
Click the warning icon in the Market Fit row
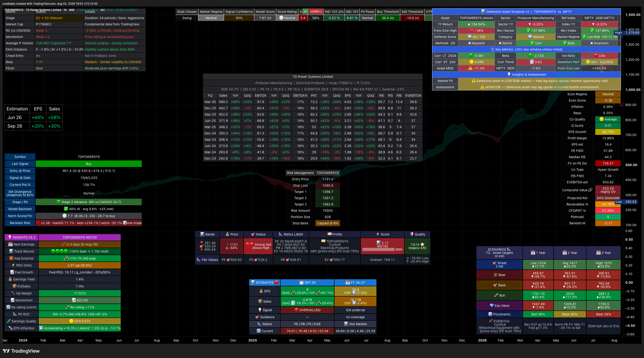click(x=473, y=81)
